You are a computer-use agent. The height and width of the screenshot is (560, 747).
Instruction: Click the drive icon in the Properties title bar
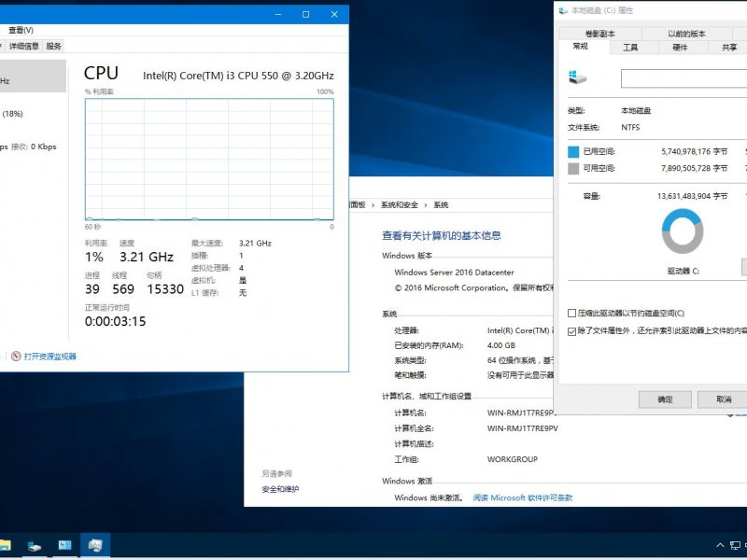564,10
